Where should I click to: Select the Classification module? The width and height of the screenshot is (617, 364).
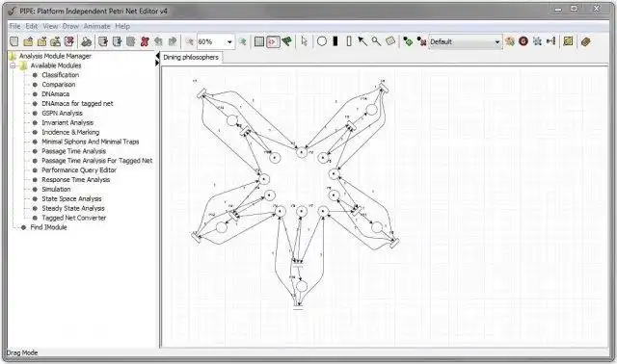(x=60, y=75)
